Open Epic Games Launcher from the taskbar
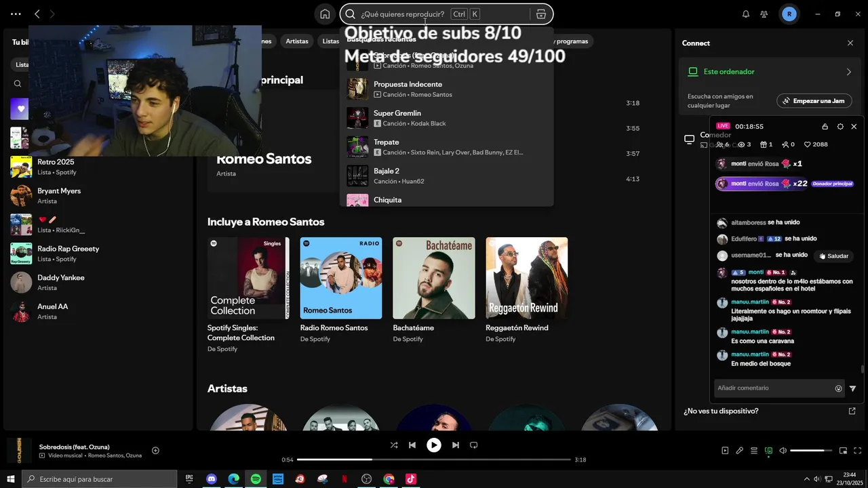Viewport: 868px width, 488px height. pos(189,479)
